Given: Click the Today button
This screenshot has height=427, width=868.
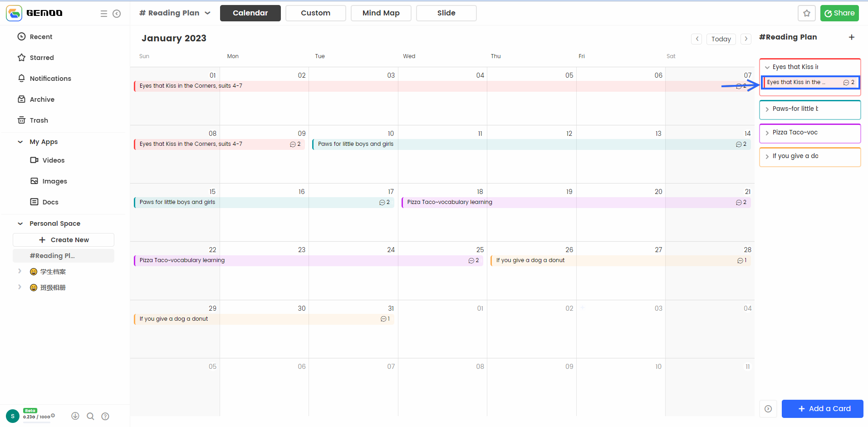Looking at the screenshot, I should (721, 39).
